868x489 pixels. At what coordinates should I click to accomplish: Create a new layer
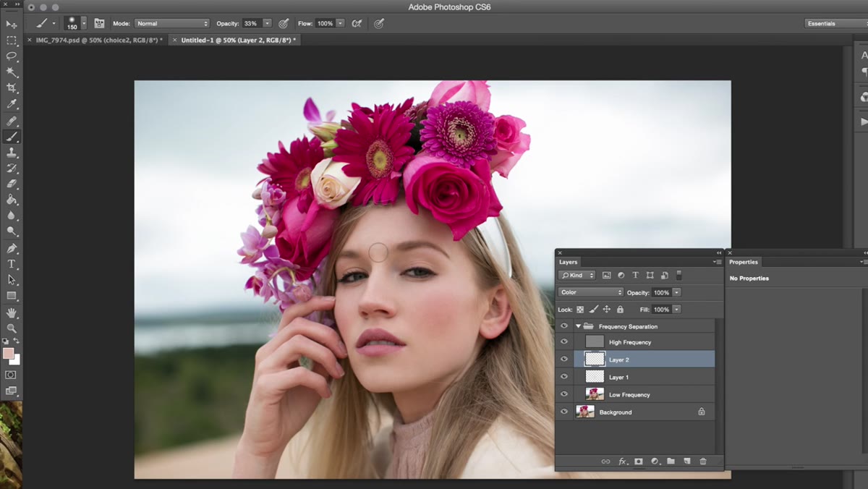686,462
